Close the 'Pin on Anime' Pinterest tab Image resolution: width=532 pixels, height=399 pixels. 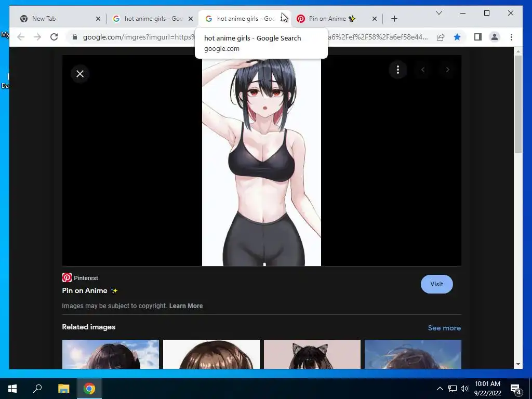[x=375, y=19]
